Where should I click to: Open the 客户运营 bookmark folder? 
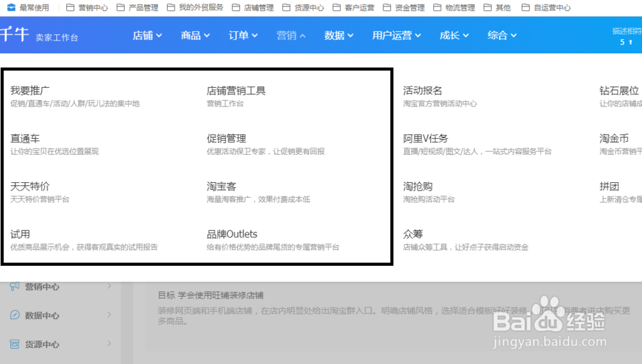353,7
